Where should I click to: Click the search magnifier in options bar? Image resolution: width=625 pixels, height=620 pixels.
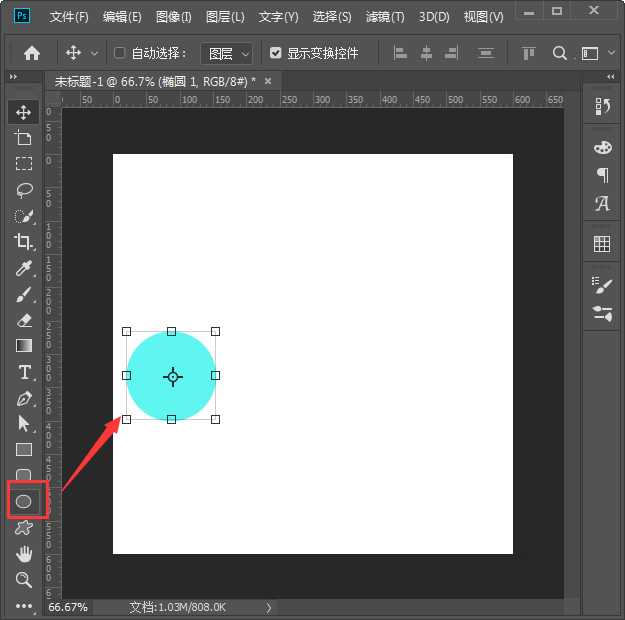(560, 53)
